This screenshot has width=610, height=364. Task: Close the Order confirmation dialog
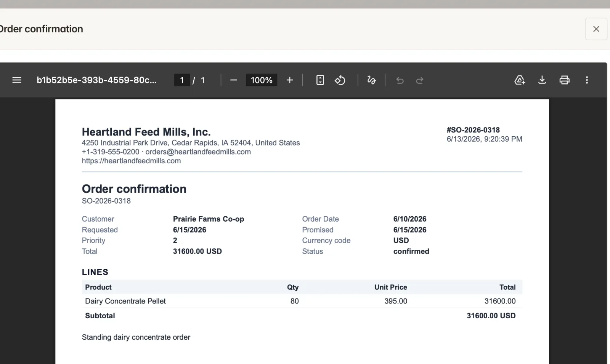[596, 29]
